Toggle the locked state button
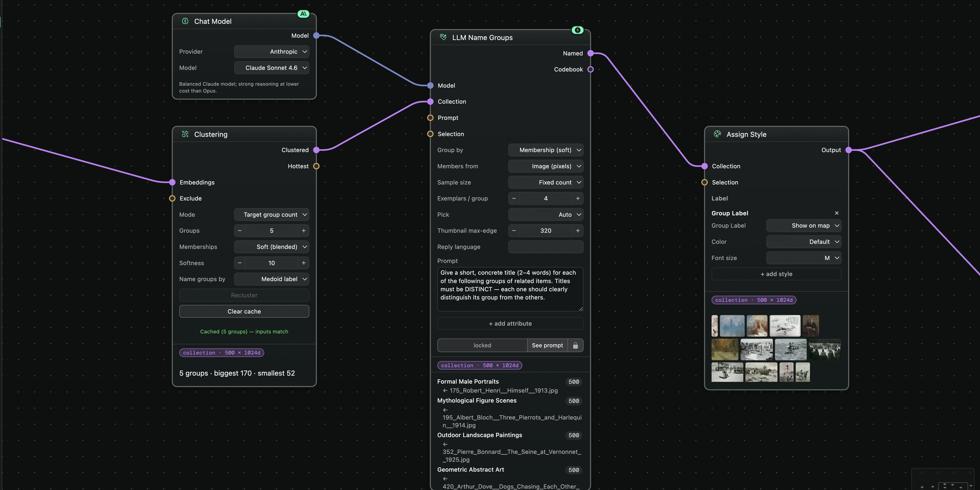The width and height of the screenshot is (980, 490). [482, 345]
